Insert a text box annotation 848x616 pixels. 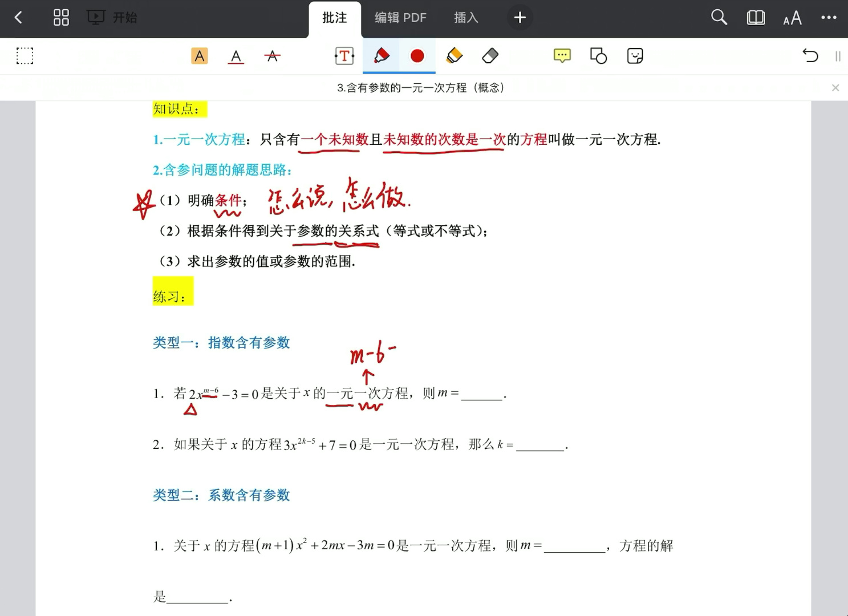344,56
